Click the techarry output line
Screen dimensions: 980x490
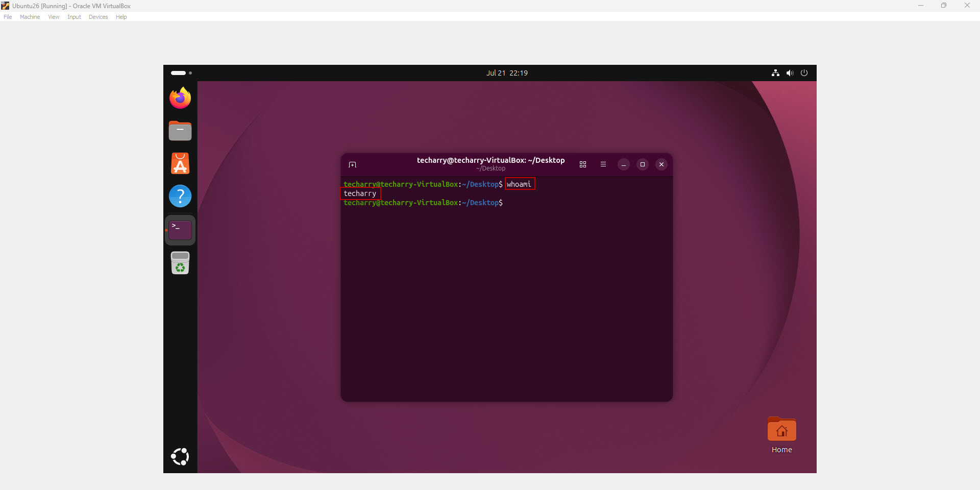360,193
